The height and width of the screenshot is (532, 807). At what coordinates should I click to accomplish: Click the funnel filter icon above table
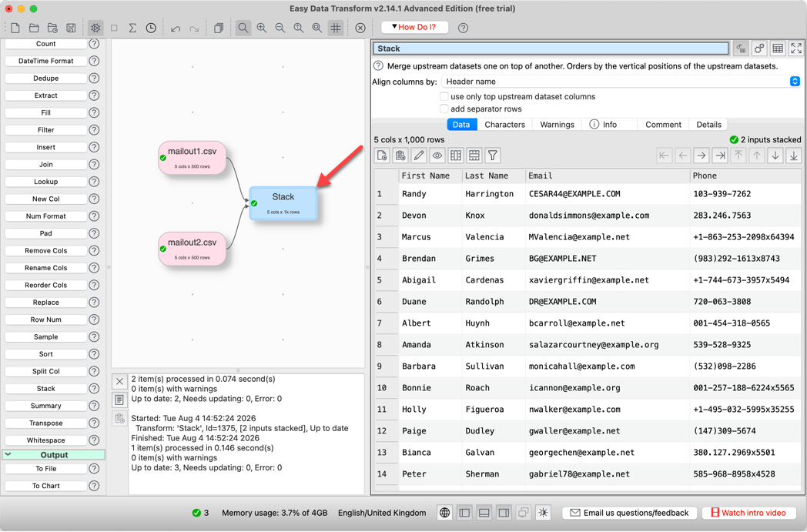[493, 155]
